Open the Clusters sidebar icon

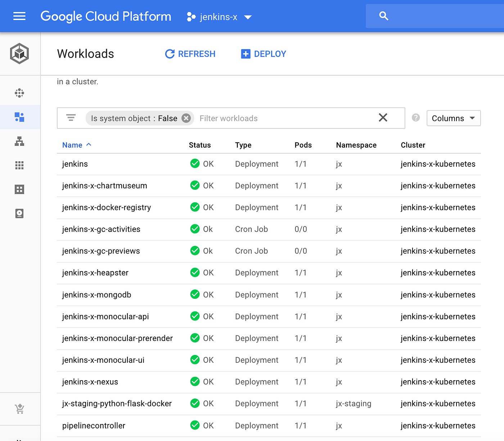pyautogui.click(x=19, y=93)
